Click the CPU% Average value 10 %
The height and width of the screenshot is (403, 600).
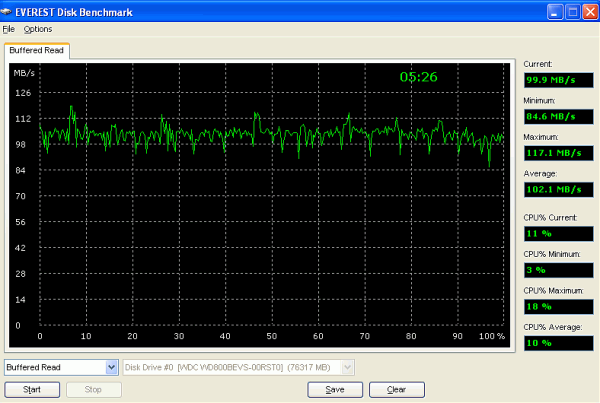coord(559,343)
